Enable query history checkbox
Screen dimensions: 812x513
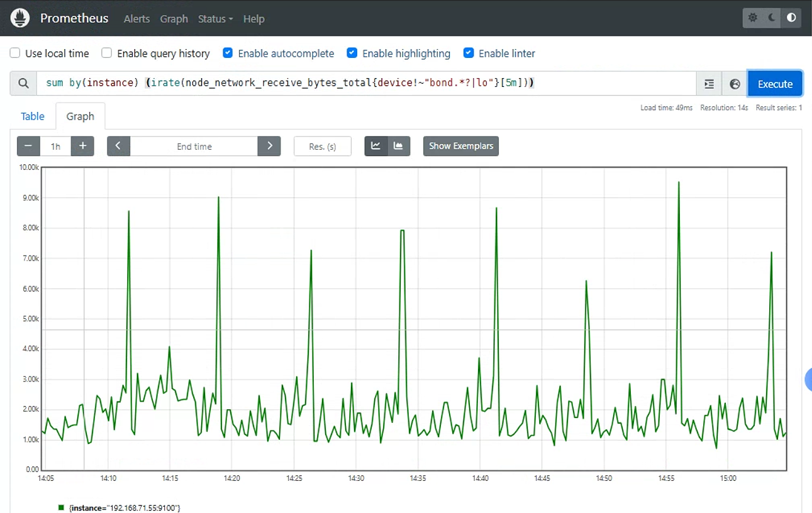tap(107, 54)
